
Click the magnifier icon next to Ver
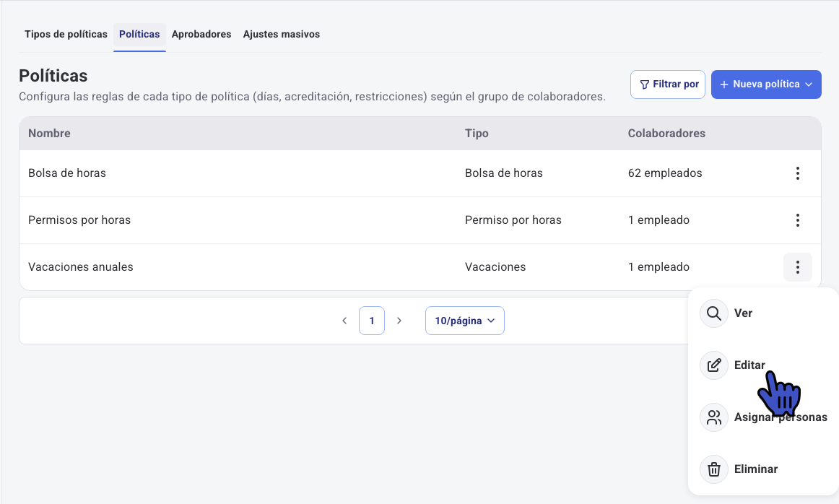pyautogui.click(x=714, y=313)
